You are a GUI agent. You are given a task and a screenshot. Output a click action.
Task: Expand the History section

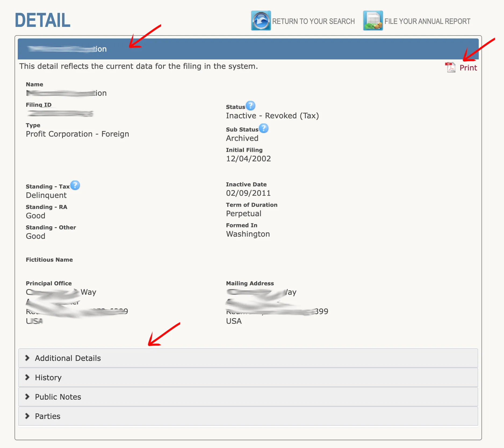pyautogui.click(x=248, y=377)
